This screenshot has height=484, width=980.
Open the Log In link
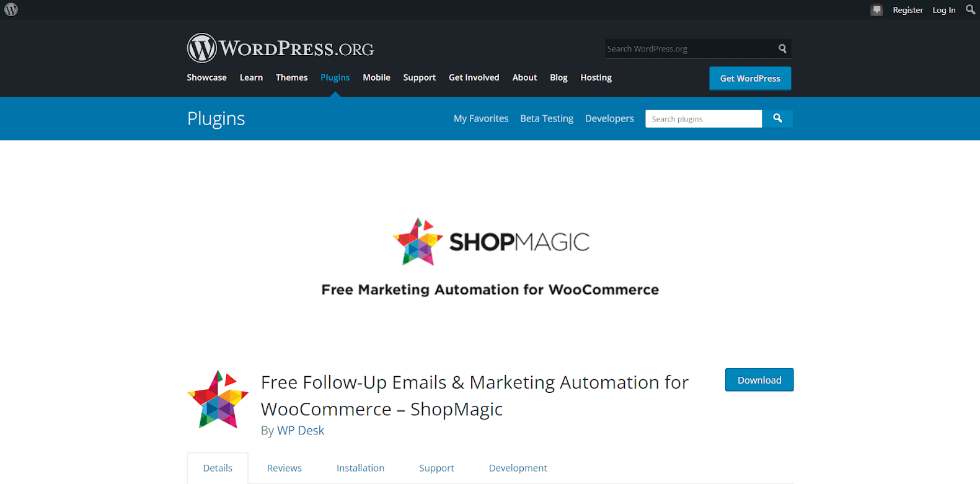click(944, 10)
